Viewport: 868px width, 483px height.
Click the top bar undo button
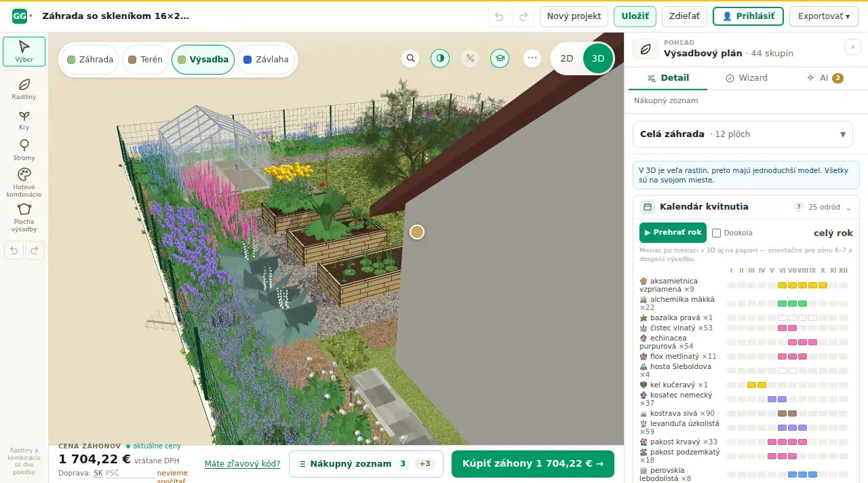499,16
